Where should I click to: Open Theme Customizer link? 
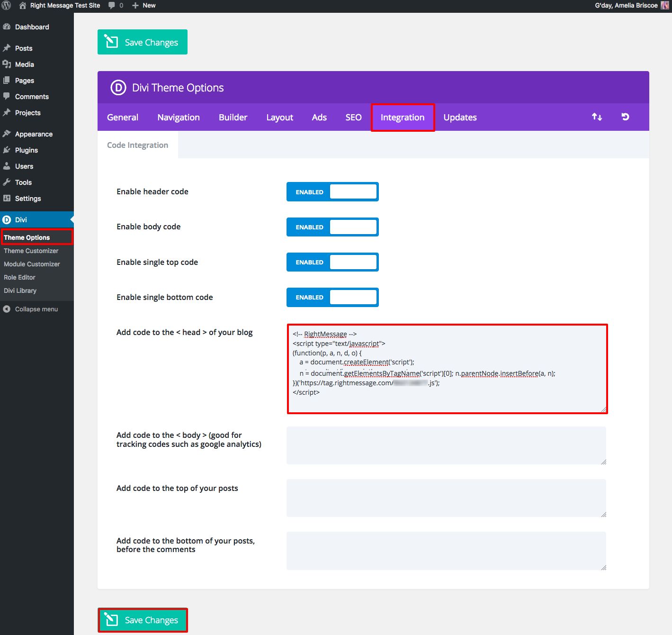point(31,251)
